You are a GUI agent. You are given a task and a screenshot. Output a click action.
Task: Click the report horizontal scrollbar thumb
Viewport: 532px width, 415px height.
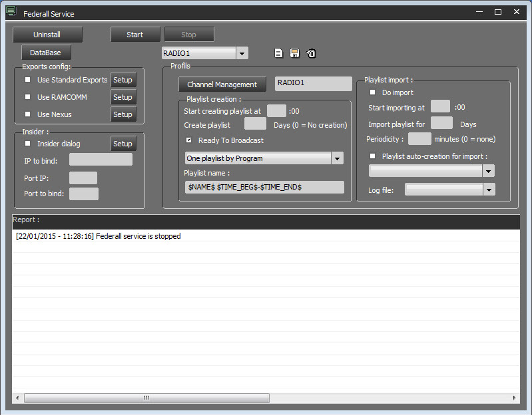coord(146,398)
